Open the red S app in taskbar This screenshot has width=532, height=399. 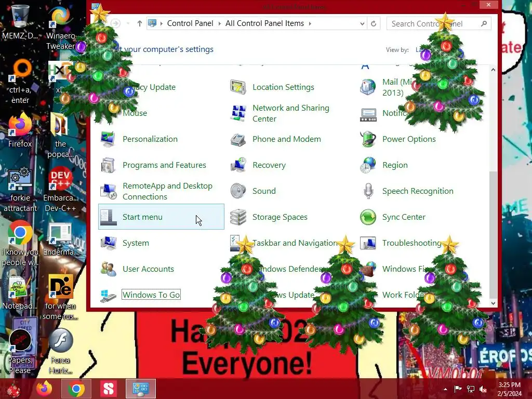pos(109,389)
